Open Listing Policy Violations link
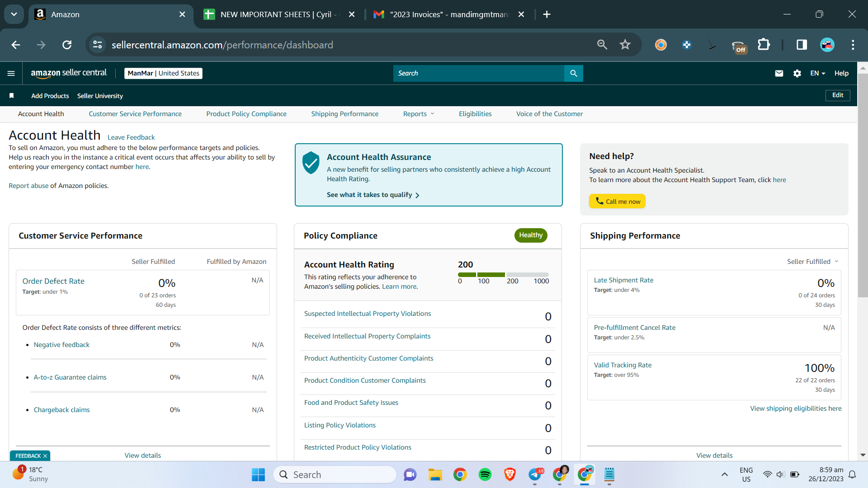Image resolution: width=868 pixels, height=488 pixels. [340, 425]
